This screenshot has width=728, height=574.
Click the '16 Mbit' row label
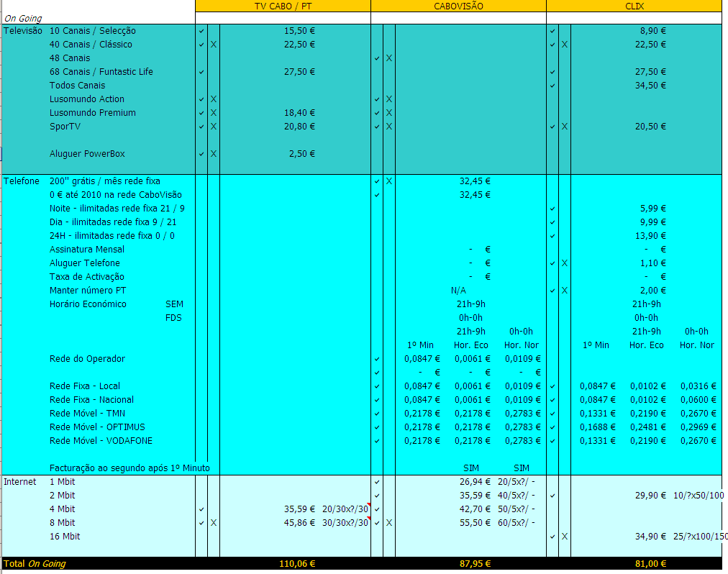[65, 537]
